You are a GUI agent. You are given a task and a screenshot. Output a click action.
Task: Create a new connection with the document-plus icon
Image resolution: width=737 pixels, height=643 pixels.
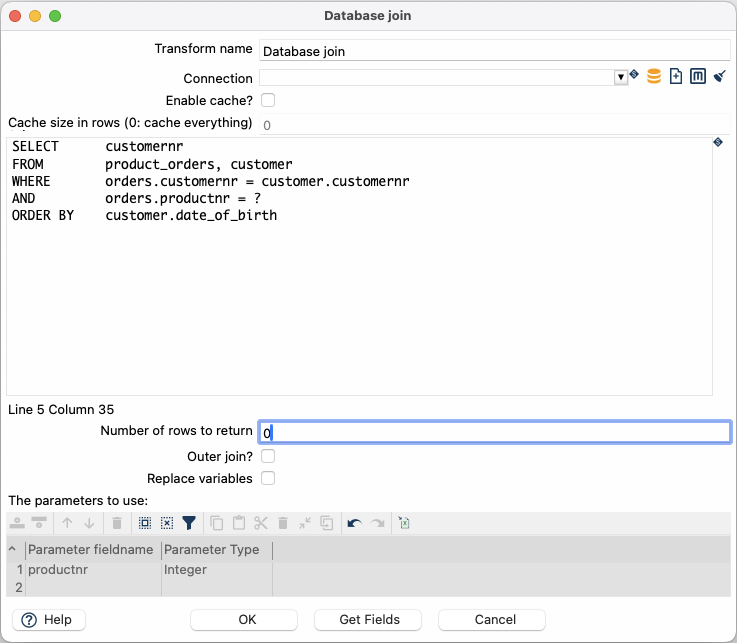click(676, 77)
